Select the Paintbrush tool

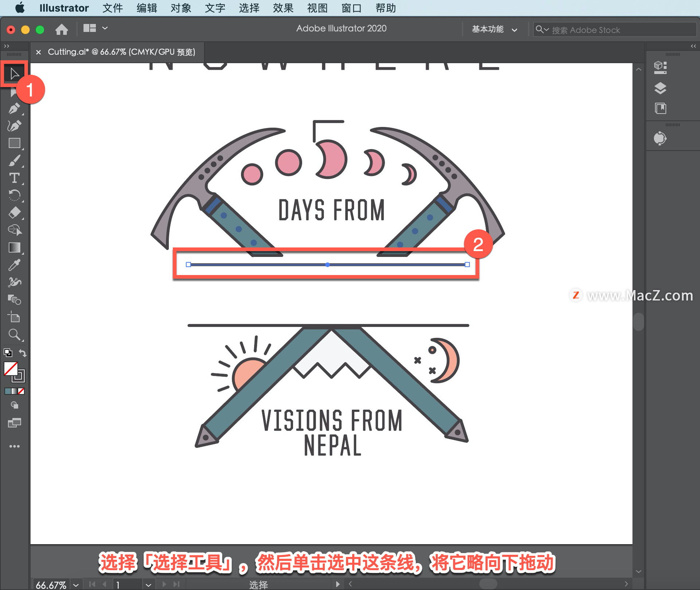pyautogui.click(x=14, y=161)
